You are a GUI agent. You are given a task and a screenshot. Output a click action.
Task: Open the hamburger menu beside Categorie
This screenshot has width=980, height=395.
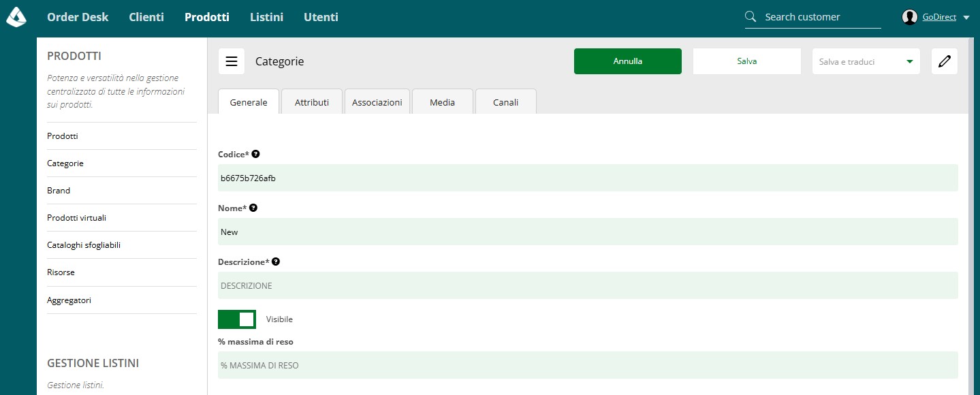tap(232, 61)
